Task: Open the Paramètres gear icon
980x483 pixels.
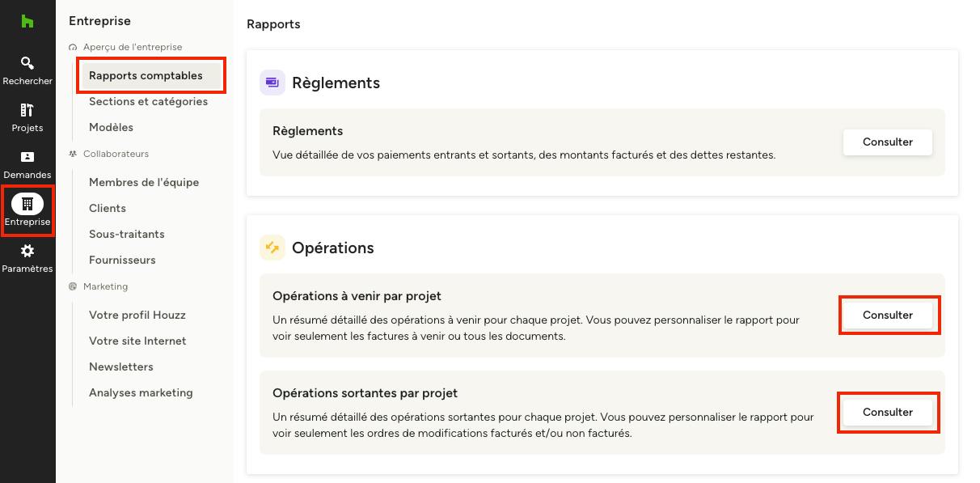Action: (x=27, y=251)
